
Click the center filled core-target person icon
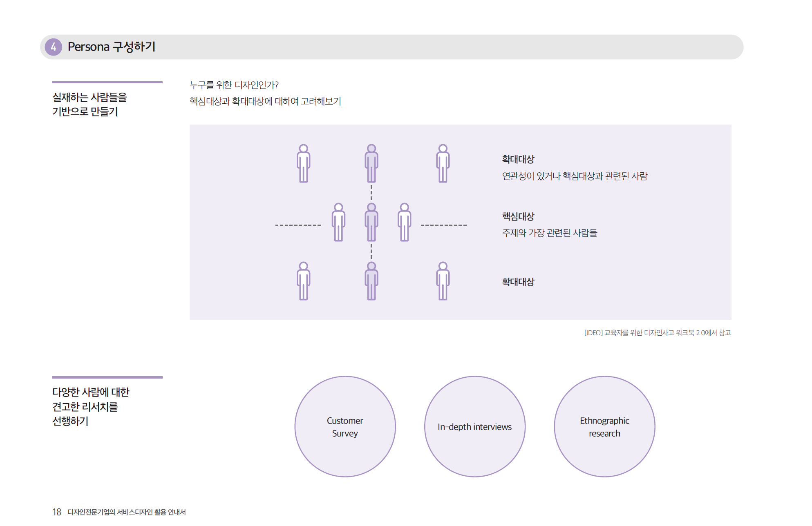click(371, 223)
